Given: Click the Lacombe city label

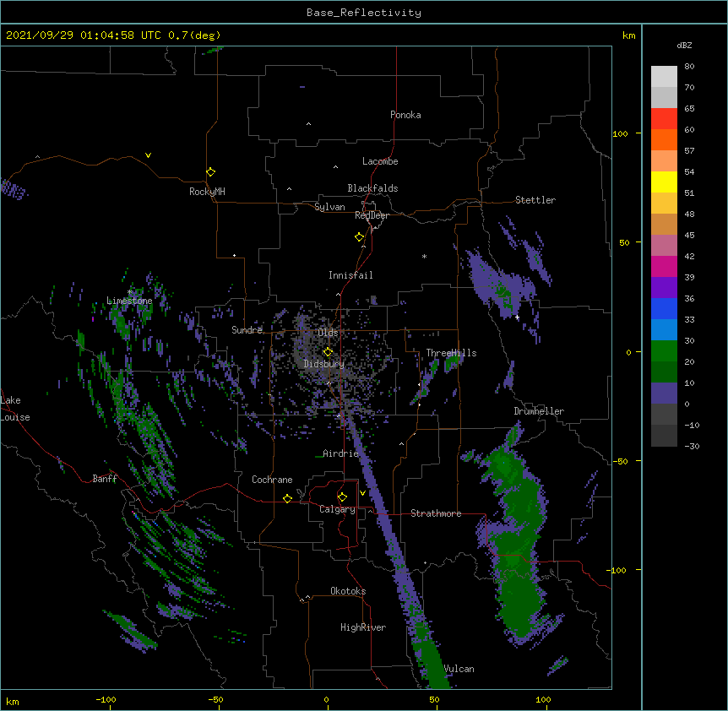Looking at the screenshot, I should point(380,161).
